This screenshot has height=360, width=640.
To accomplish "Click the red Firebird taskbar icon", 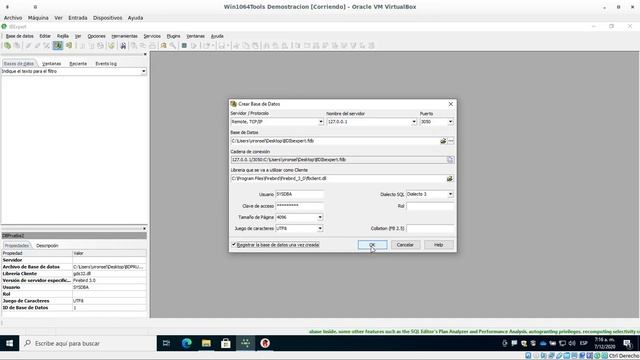I will coord(265,343).
